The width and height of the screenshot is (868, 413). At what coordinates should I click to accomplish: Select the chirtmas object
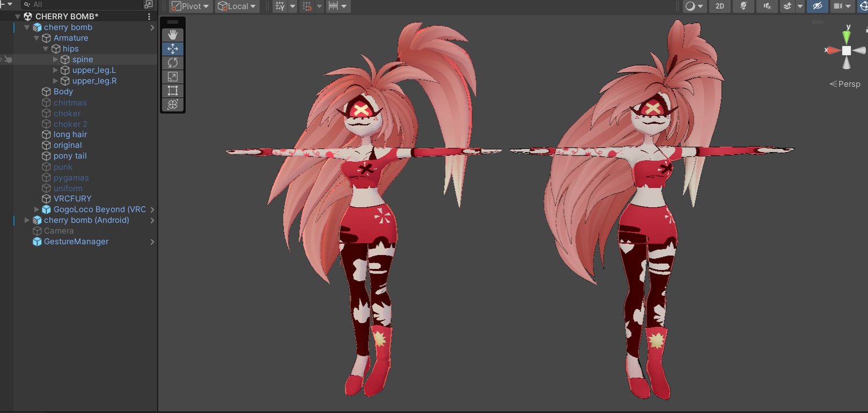point(70,102)
